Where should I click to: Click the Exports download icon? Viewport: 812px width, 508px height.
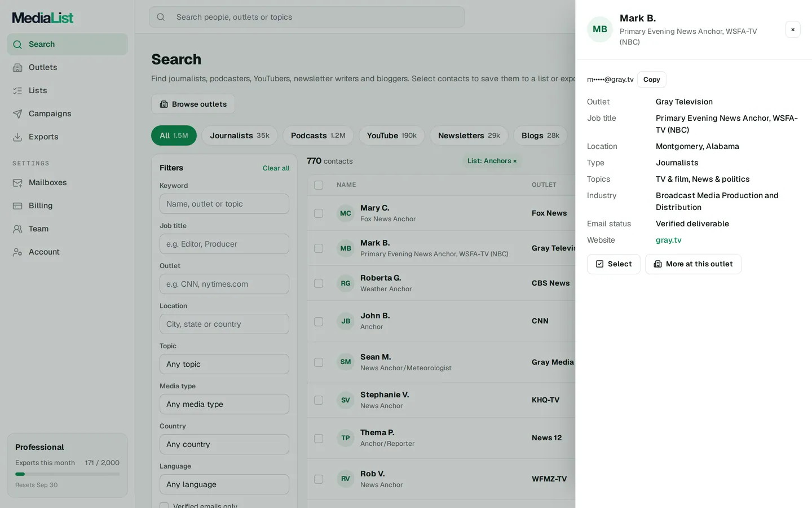click(17, 137)
